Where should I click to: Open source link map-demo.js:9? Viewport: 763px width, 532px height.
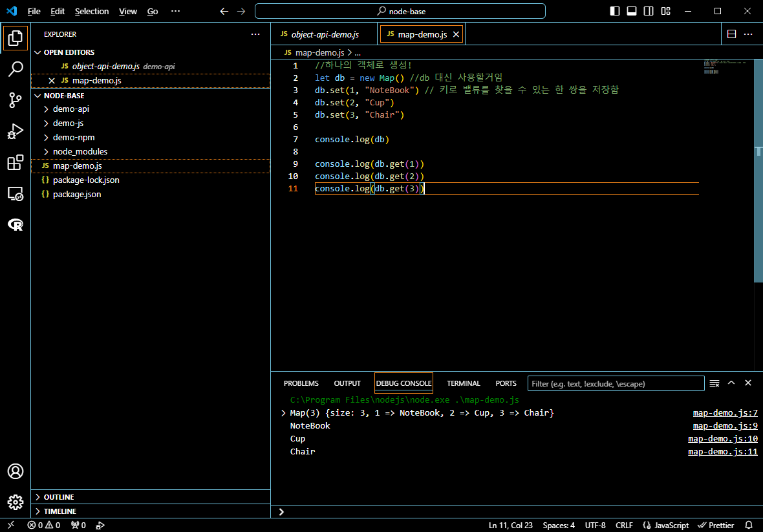(725, 426)
